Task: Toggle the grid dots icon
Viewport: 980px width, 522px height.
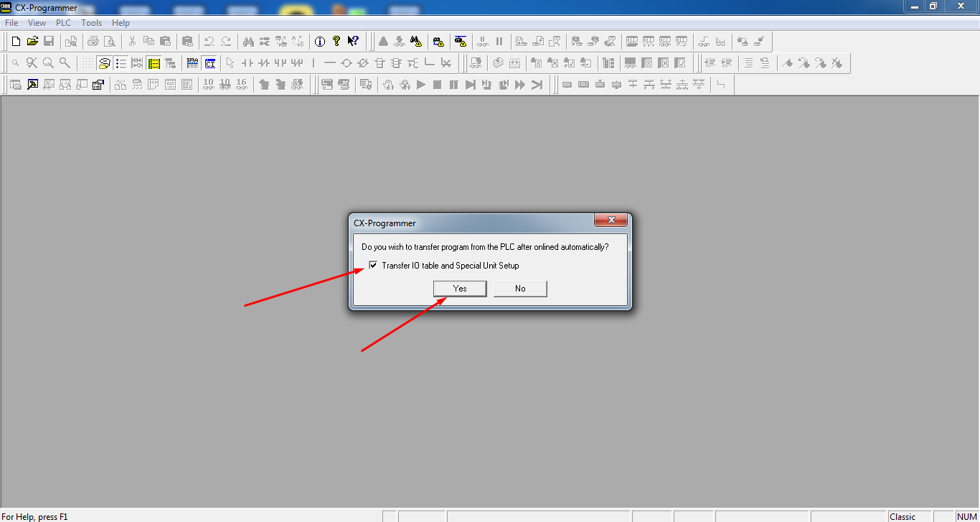Action: tap(87, 63)
